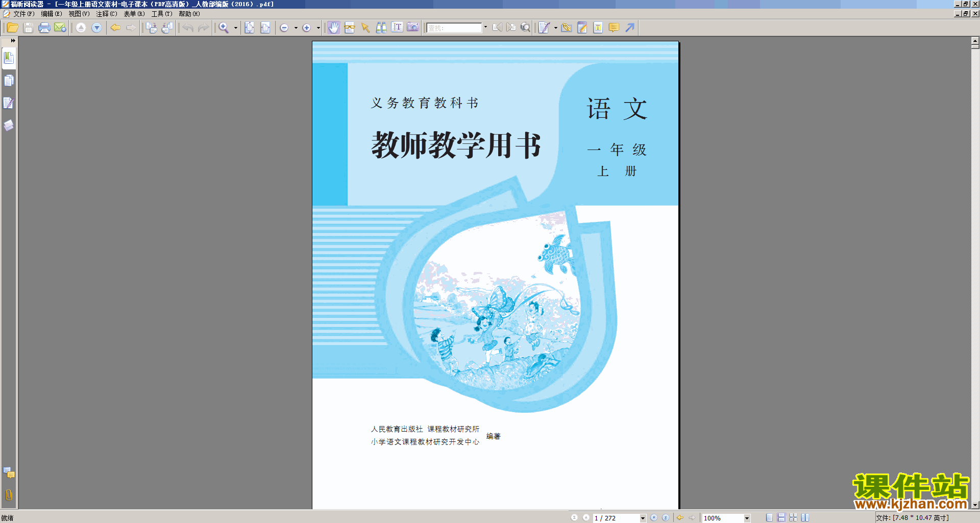
Task: Open the pen tool dropdown arrow
Action: (x=556, y=28)
